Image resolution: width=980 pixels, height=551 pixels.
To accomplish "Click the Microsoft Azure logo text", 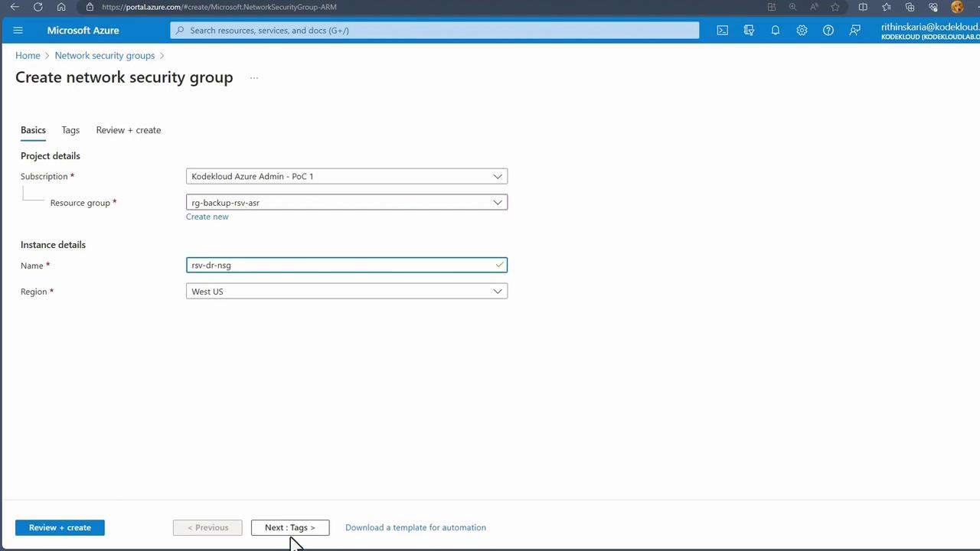I will coord(83,31).
